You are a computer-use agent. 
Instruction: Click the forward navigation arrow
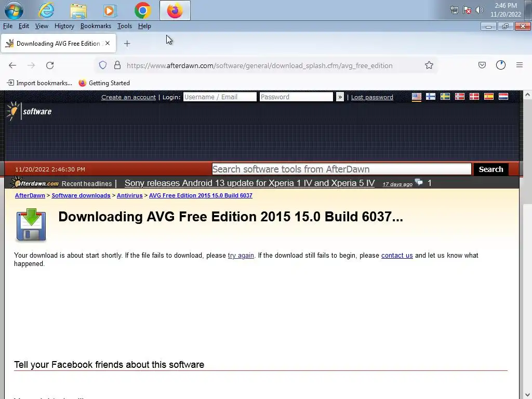pyautogui.click(x=31, y=65)
